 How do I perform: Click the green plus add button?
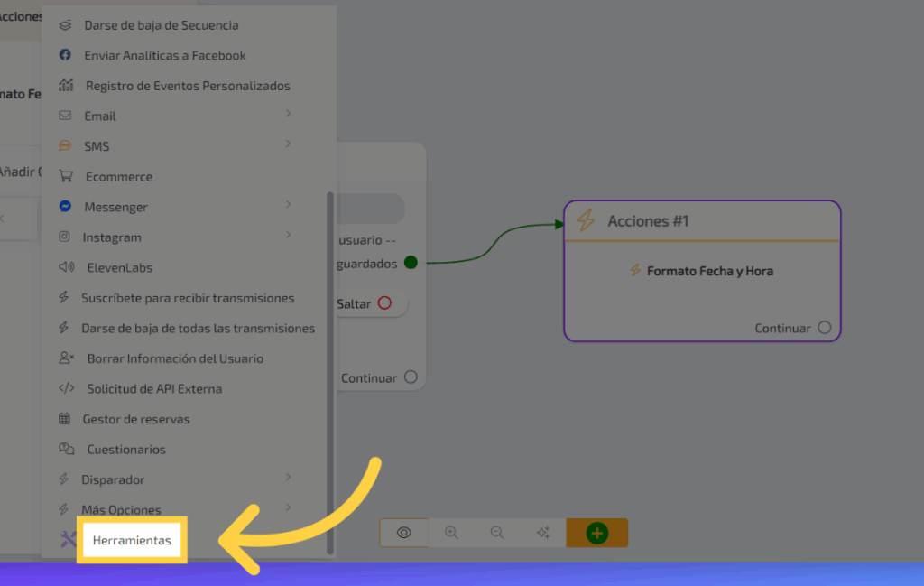[596, 533]
